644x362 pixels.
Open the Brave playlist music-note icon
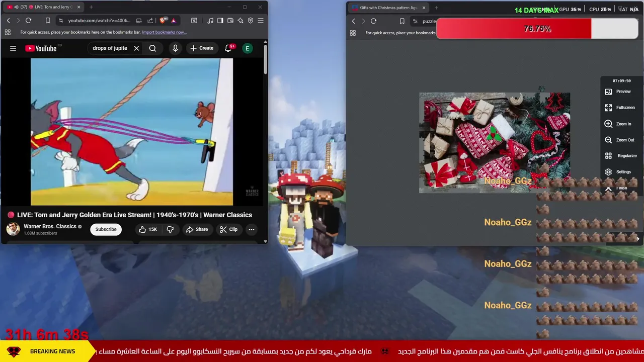[210, 21]
